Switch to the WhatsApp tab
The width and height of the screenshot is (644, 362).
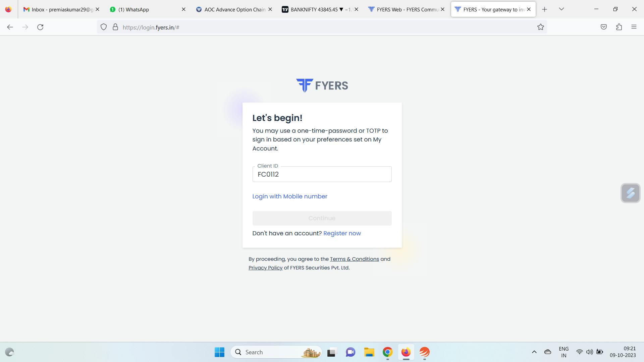tap(144, 9)
